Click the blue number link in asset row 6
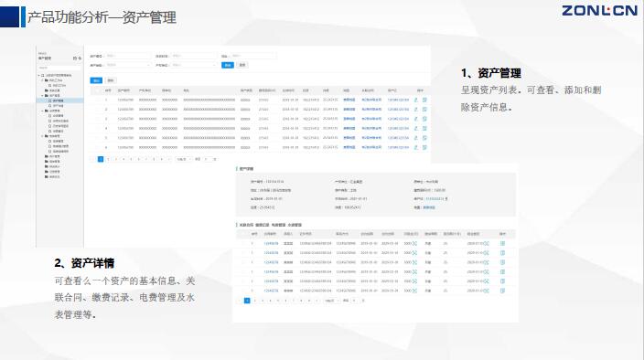Image resolution: width=644 pixels, height=360 pixels. 398,147
